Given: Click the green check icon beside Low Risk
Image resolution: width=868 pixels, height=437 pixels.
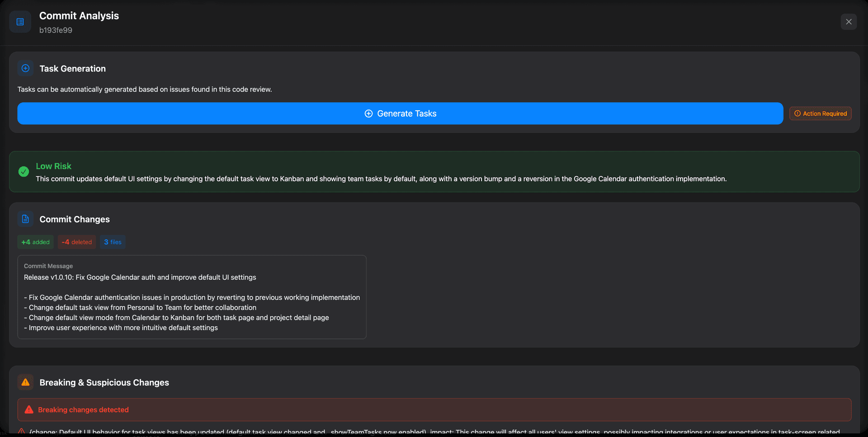Looking at the screenshot, I should pos(24,172).
